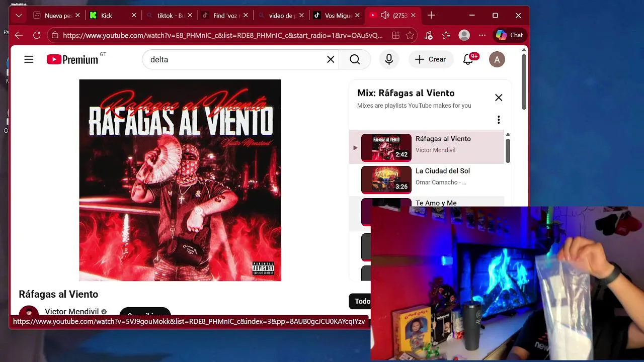Open the apps available icon in address bar

(x=396, y=35)
